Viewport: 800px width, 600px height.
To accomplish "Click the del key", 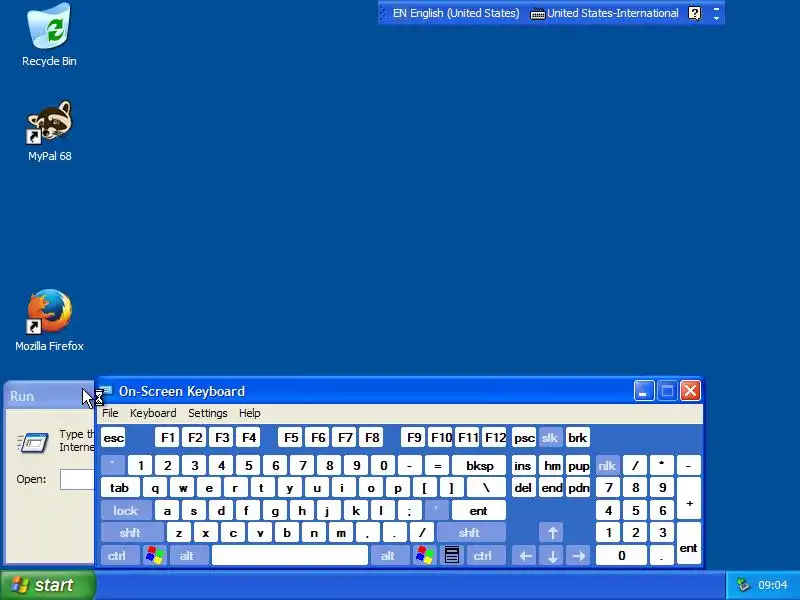I will point(523,488).
